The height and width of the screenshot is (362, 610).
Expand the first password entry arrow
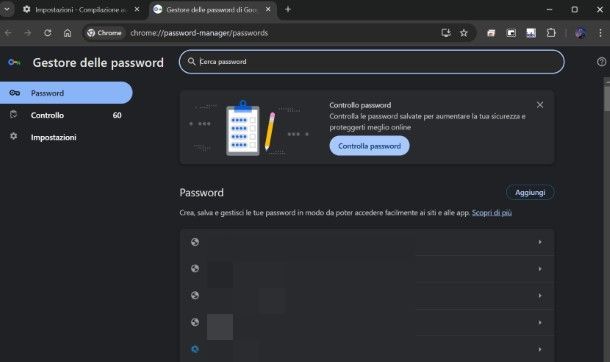click(x=540, y=242)
